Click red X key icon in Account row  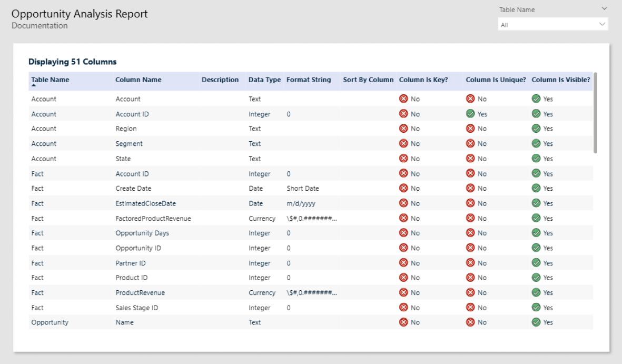click(x=403, y=99)
